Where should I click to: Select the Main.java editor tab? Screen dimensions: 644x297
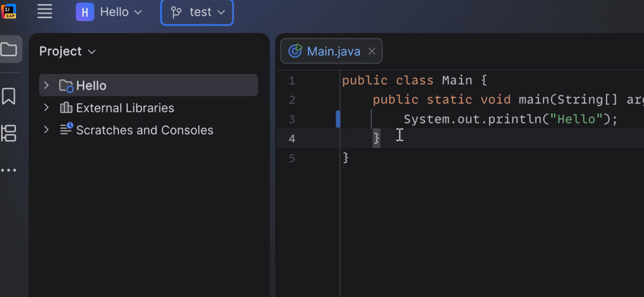332,51
